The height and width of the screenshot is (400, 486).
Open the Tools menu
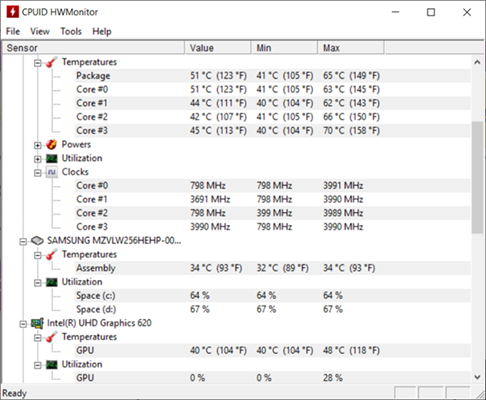click(71, 31)
